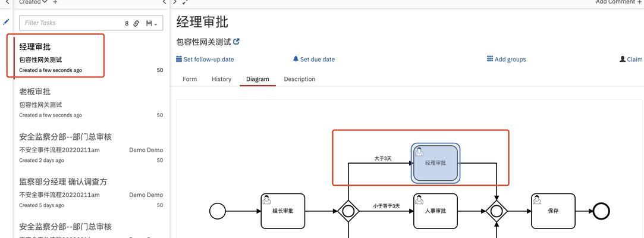Screen dimensions: 644x238
Task: Open the Created sort order dropdown
Action: [33, 2]
